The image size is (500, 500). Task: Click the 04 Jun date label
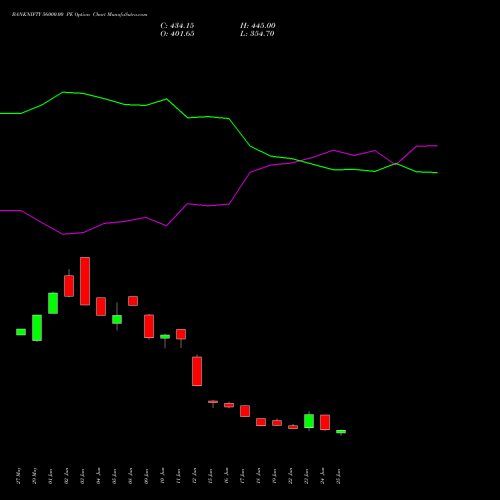[x=99, y=476]
